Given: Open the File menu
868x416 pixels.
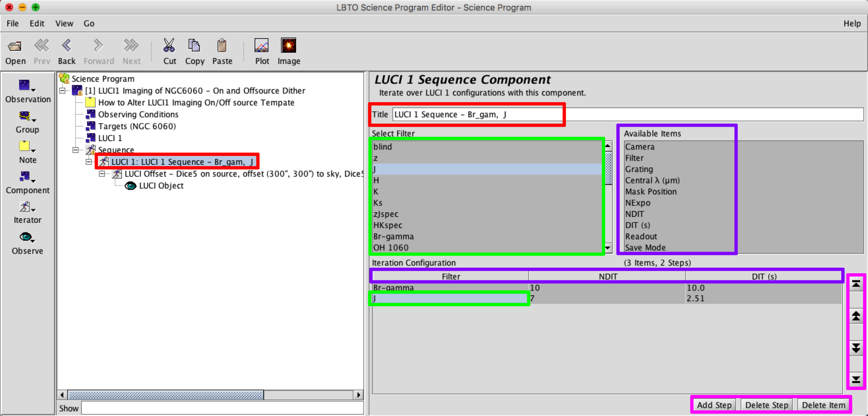Looking at the screenshot, I should 13,23.
